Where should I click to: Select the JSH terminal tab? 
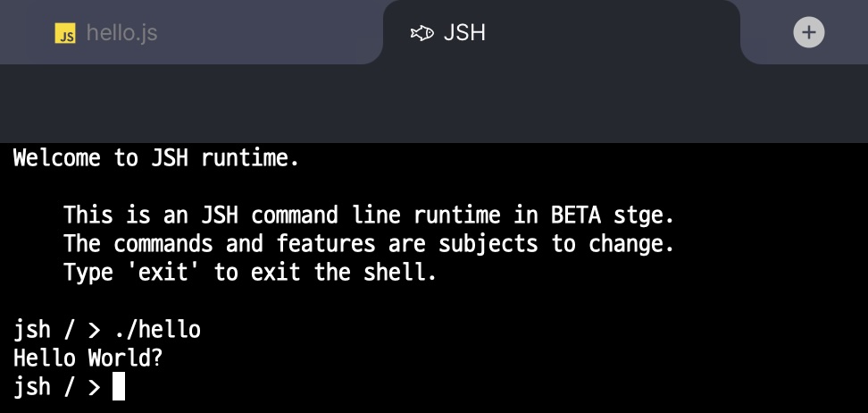click(464, 34)
